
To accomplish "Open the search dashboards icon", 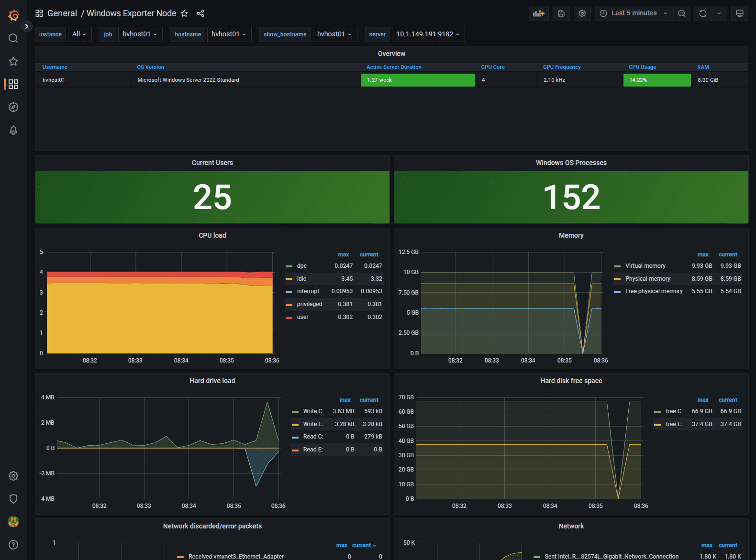I will [x=13, y=38].
